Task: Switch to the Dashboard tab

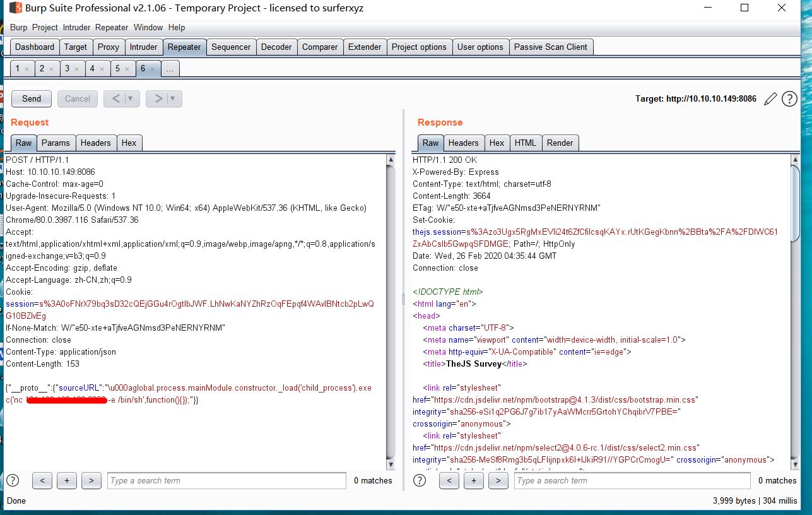Action: coord(35,47)
